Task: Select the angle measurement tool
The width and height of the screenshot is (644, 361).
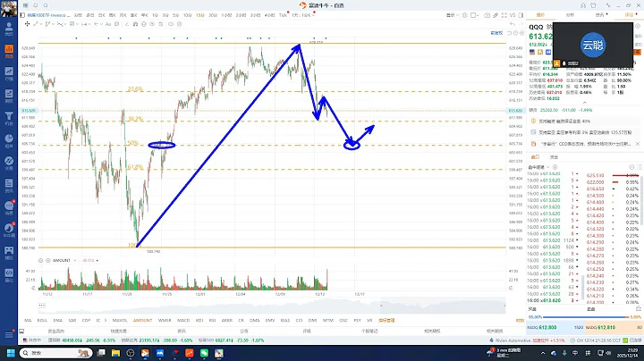Action: tap(127, 24)
